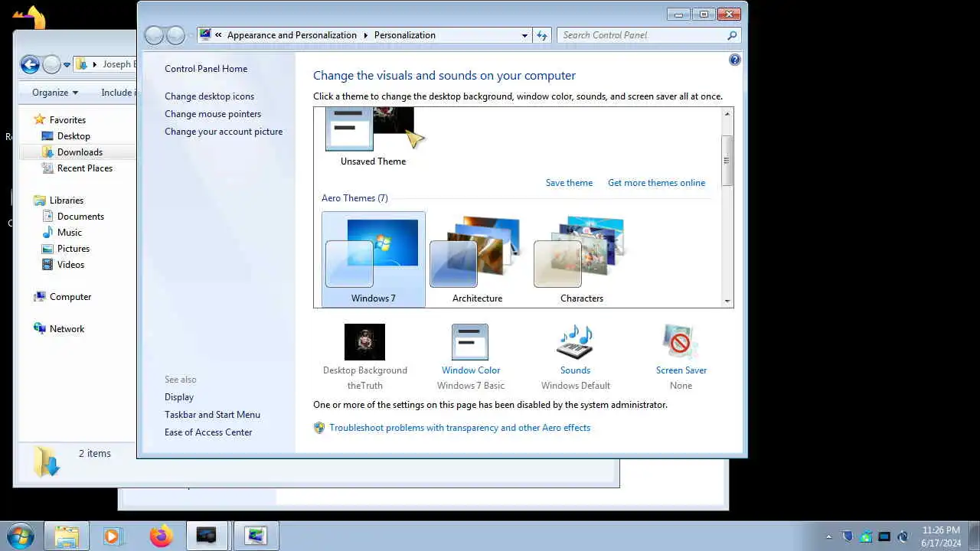The width and height of the screenshot is (980, 551).
Task: Click the Start button orb
Action: pos(20,536)
